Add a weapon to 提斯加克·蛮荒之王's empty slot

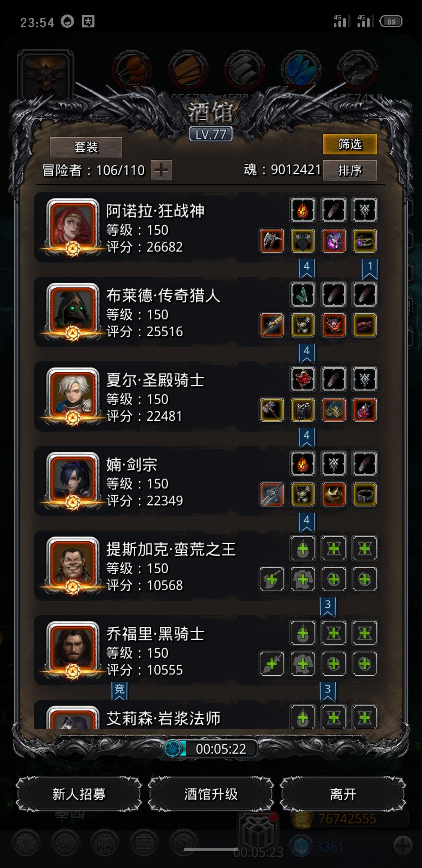[x=272, y=579]
